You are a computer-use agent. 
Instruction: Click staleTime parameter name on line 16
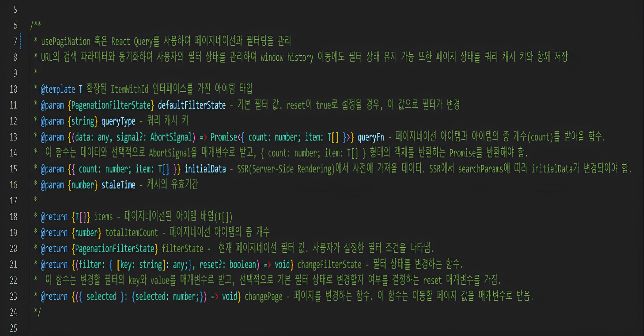click(118, 185)
